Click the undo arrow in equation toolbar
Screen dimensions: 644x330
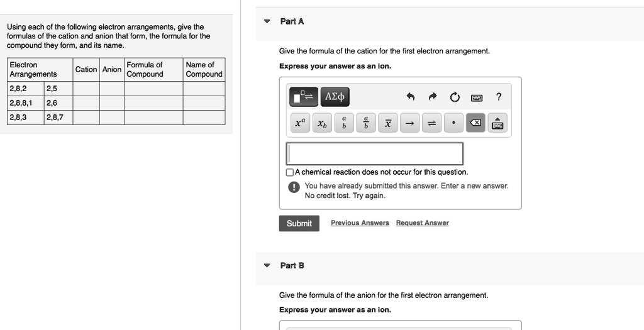pyautogui.click(x=411, y=97)
